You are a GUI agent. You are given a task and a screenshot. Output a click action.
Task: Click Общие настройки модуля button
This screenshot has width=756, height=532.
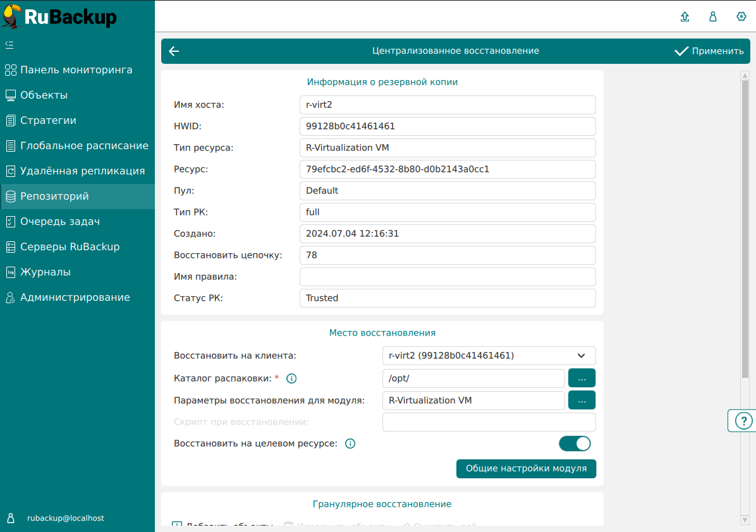tap(526, 469)
